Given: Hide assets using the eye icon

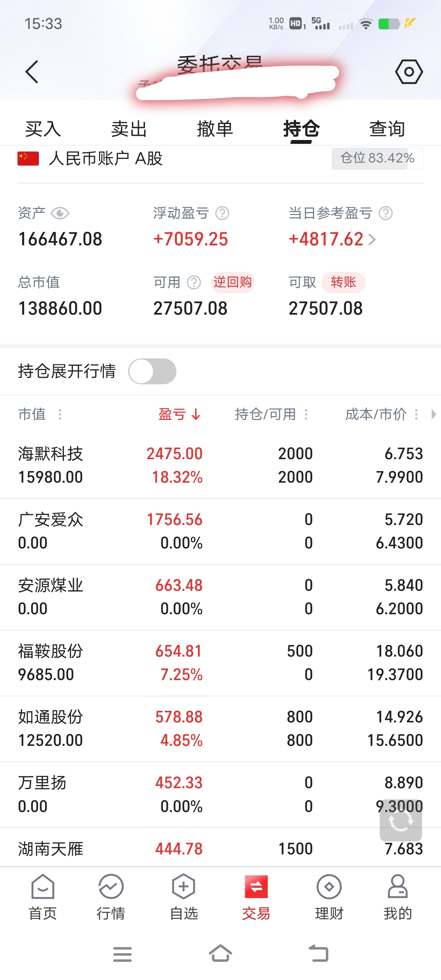Looking at the screenshot, I should 60,213.
